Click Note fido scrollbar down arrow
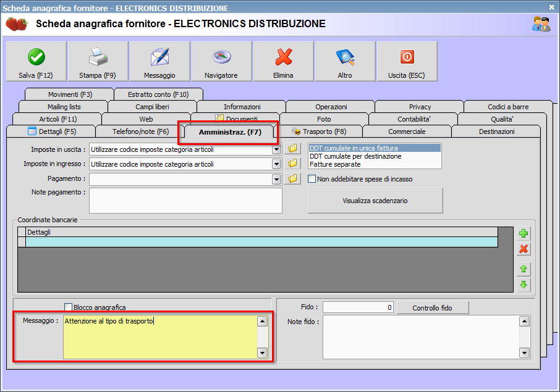 coord(524,352)
